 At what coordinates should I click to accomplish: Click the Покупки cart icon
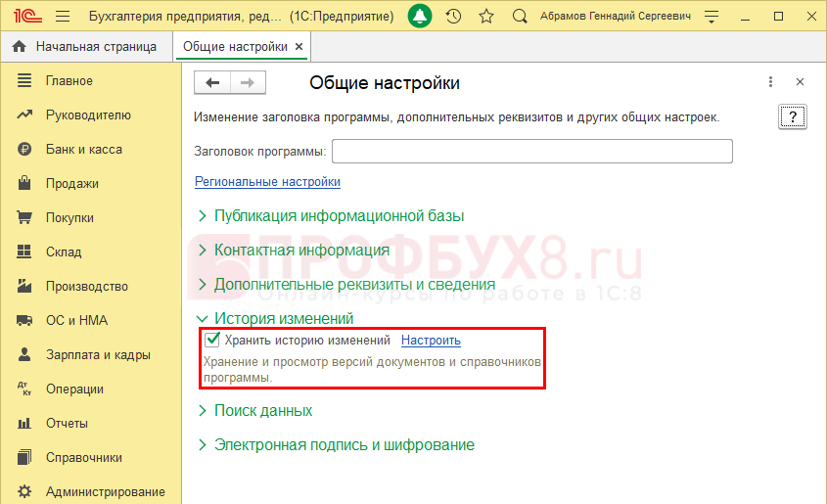[24, 217]
